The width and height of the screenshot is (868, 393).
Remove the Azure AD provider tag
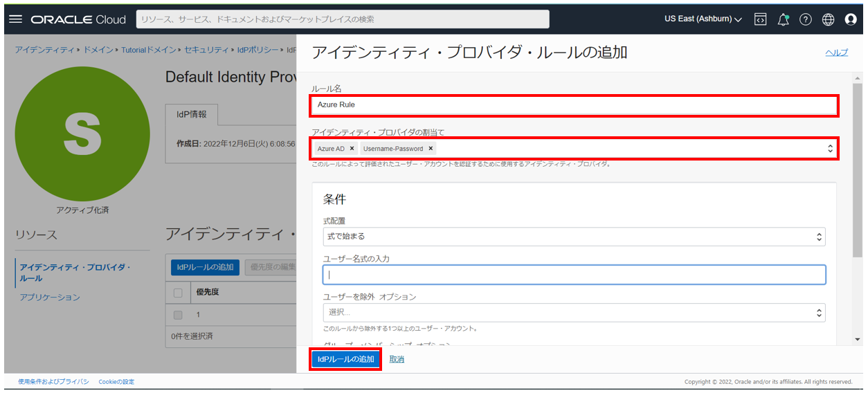click(352, 149)
